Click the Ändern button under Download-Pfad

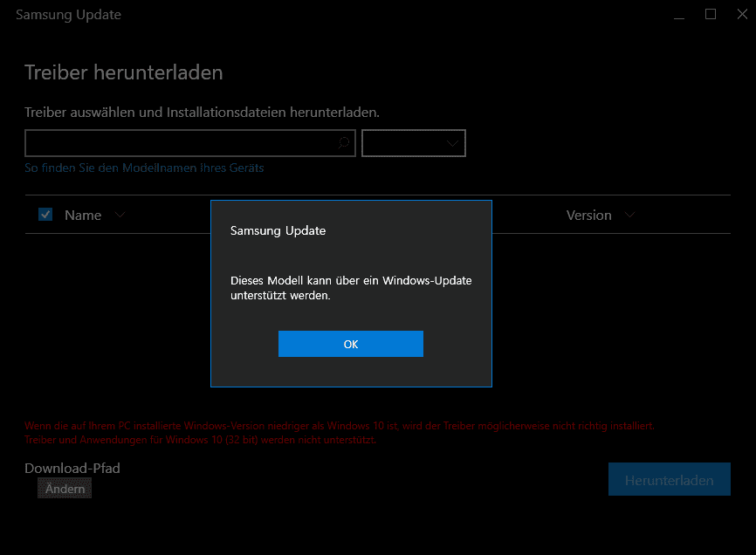pyautogui.click(x=65, y=489)
